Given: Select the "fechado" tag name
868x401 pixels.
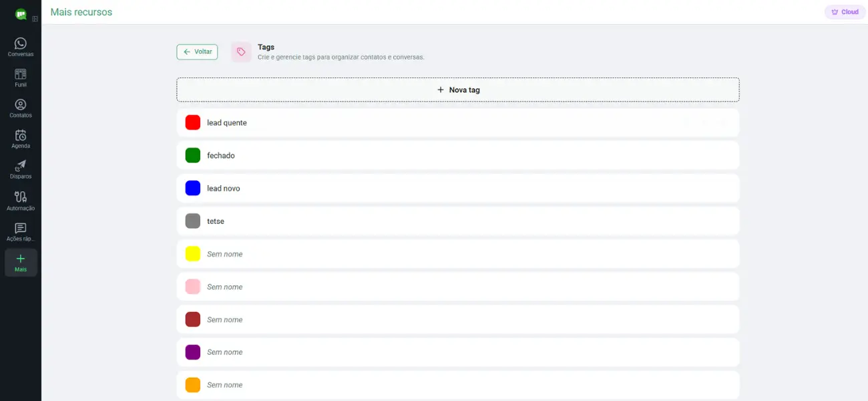Looking at the screenshot, I should pyautogui.click(x=221, y=156).
